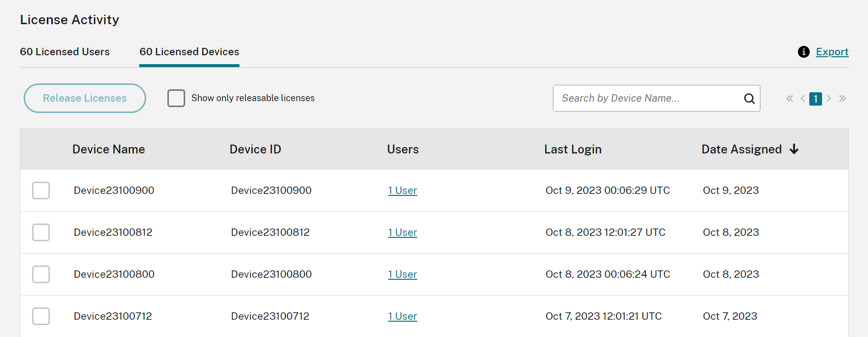Check the Device23100900 row checkbox
Image resolution: width=868 pixels, height=337 pixels.
tap(41, 190)
